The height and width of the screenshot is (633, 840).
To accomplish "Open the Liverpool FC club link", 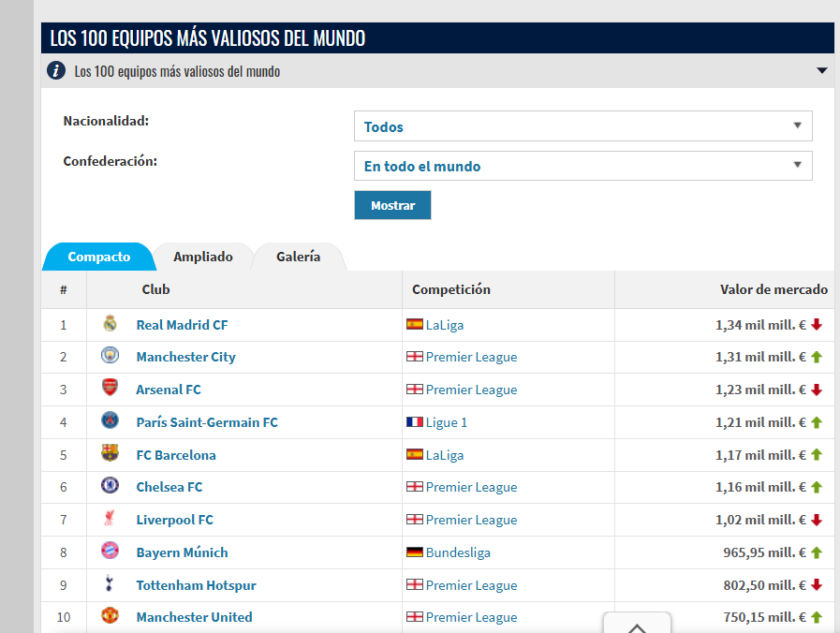I will [x=174, y=520].
